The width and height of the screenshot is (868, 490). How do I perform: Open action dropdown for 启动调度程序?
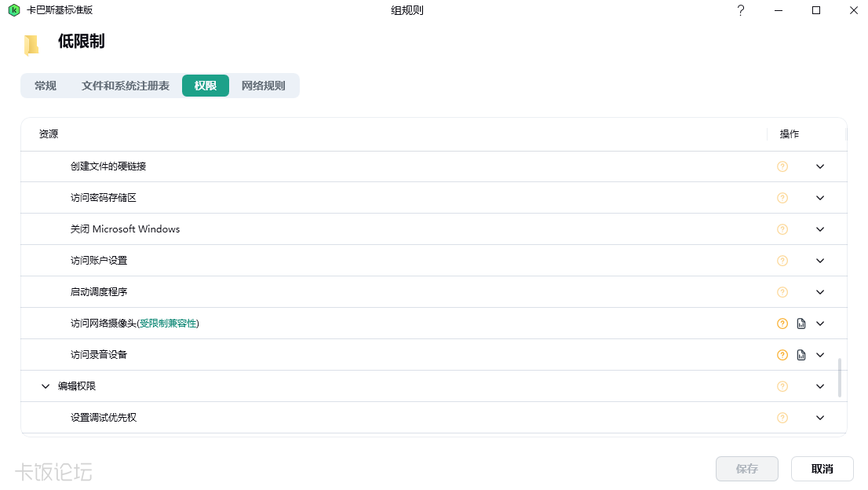(820, 292)
